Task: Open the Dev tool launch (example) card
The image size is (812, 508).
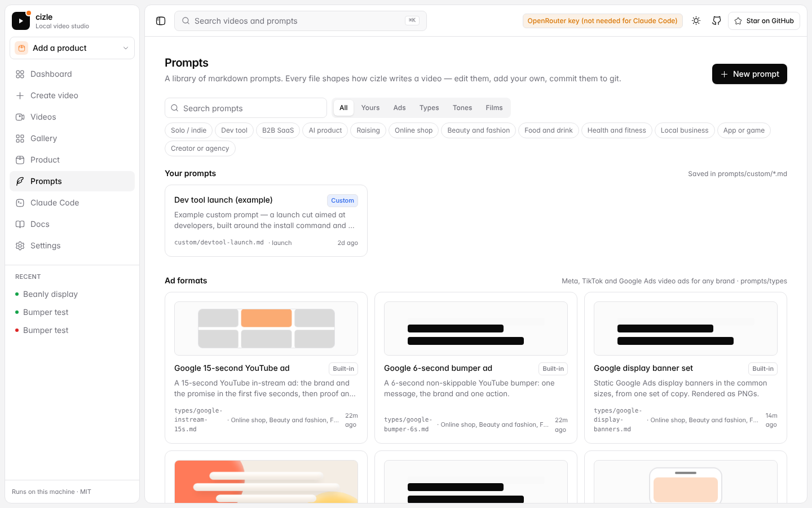Action: coord(266,221)
